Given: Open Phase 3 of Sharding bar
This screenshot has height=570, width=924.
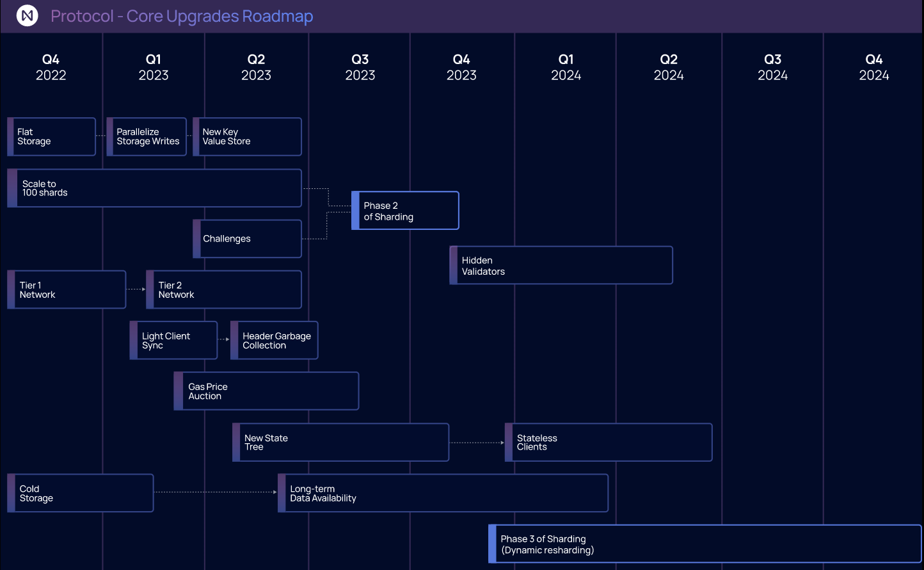Looking at the screenshot, I should coord(705,544).
